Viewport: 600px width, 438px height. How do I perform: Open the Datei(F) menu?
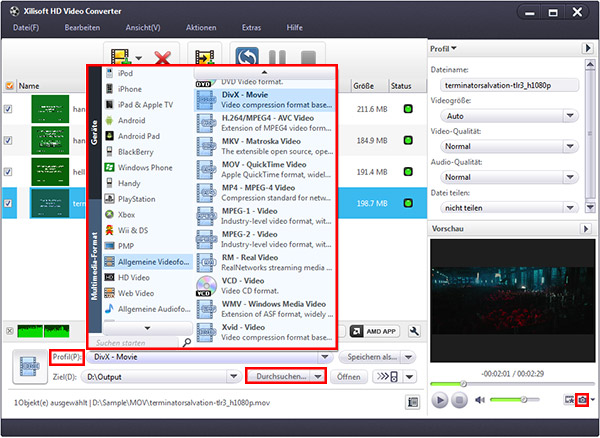26,28
